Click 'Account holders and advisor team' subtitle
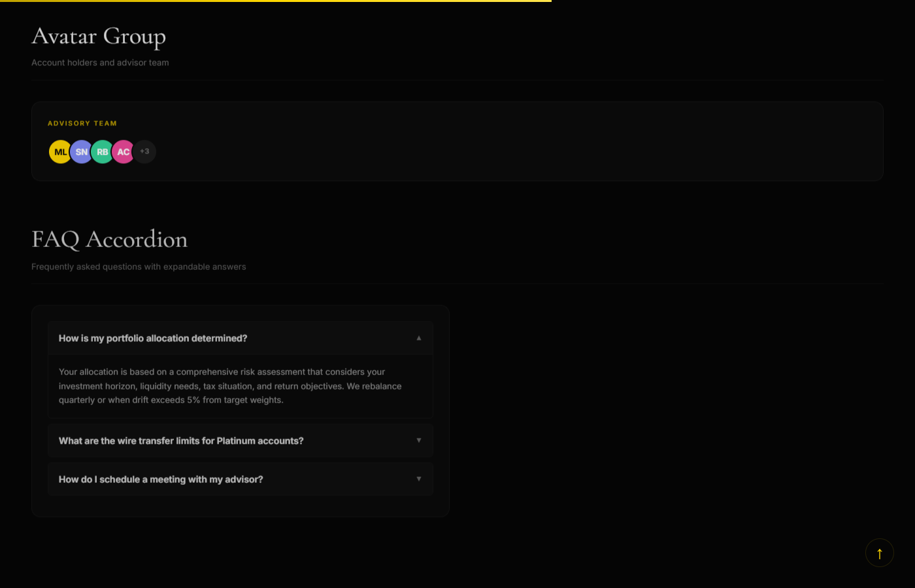The image size is (915, 588). (x=100, y=63)
